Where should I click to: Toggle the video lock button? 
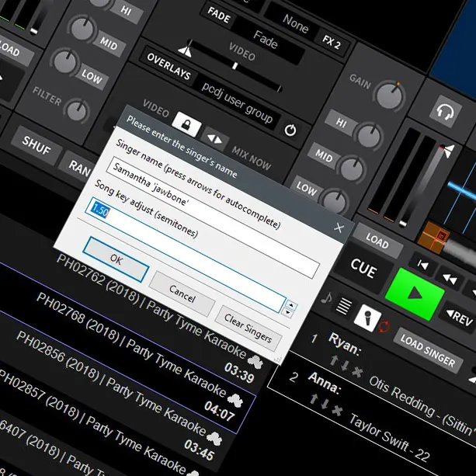(x=186, y=122)
